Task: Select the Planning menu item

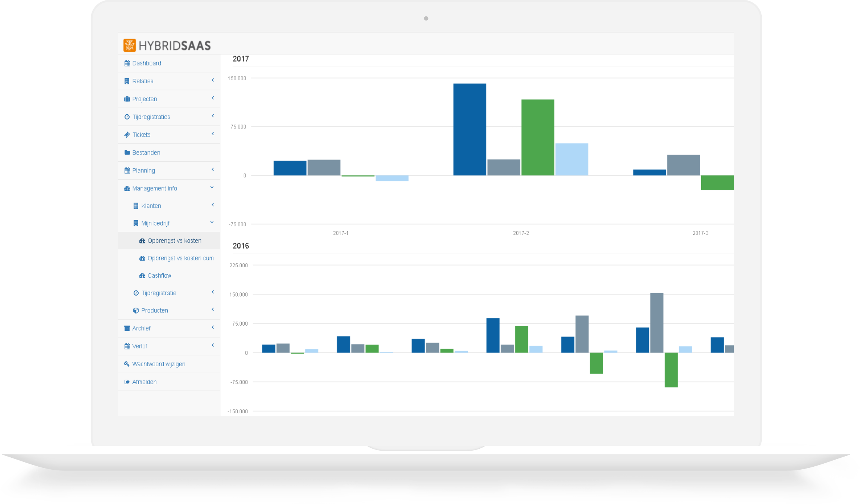Action: coord(143,171)
